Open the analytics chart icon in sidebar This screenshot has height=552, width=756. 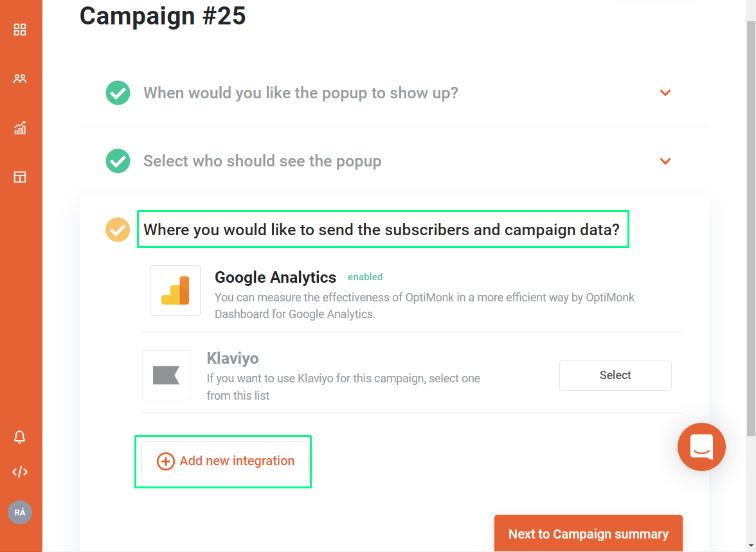[x=20, y=128]
